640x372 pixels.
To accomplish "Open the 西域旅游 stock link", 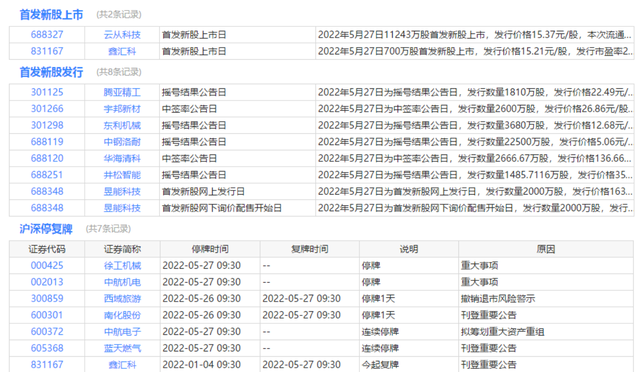I will (122, 299).
